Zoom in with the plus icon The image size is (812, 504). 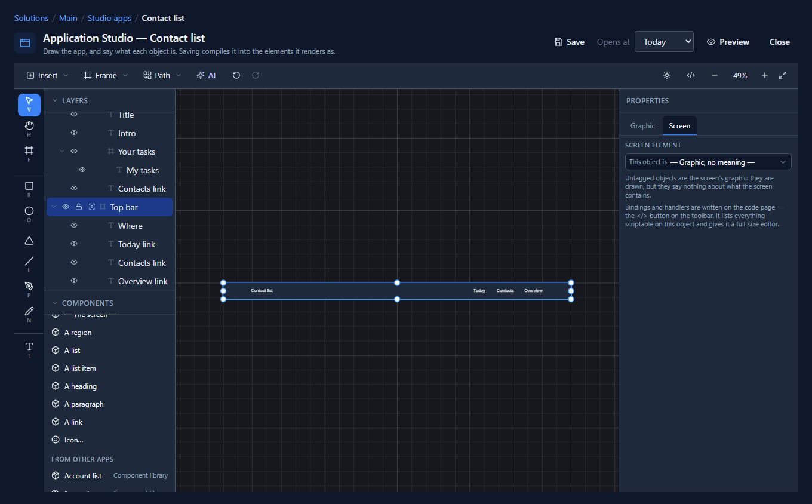point(765,75)
